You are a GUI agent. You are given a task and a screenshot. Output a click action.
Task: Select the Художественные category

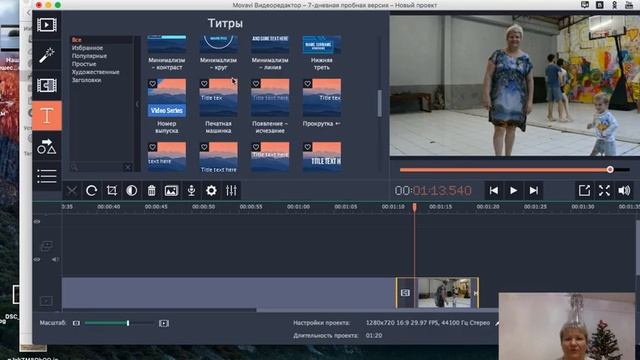point(96,72)
